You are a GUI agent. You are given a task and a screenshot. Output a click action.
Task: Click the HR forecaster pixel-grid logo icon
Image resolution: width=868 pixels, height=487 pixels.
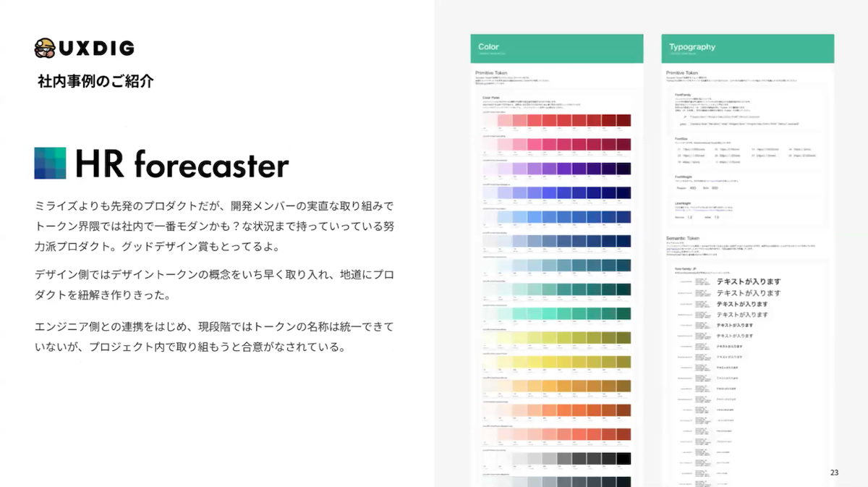50,163
